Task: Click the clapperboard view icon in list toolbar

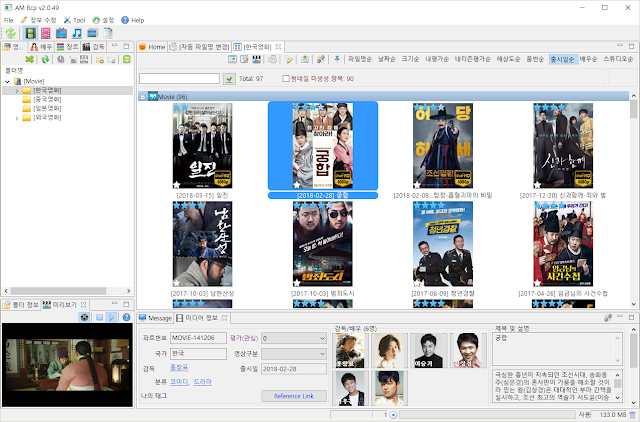Action: click(x=256, y=60)
